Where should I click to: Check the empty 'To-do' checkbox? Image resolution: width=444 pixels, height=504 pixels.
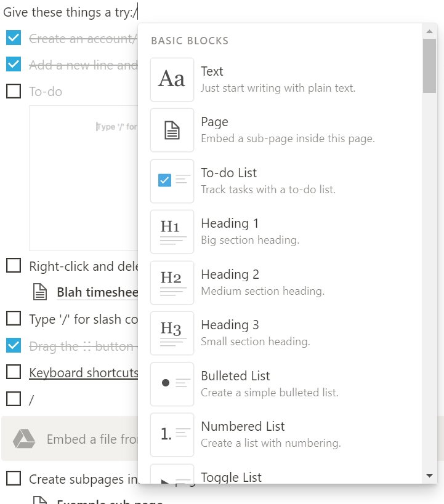pyautogui.click(x=14, y=92)
